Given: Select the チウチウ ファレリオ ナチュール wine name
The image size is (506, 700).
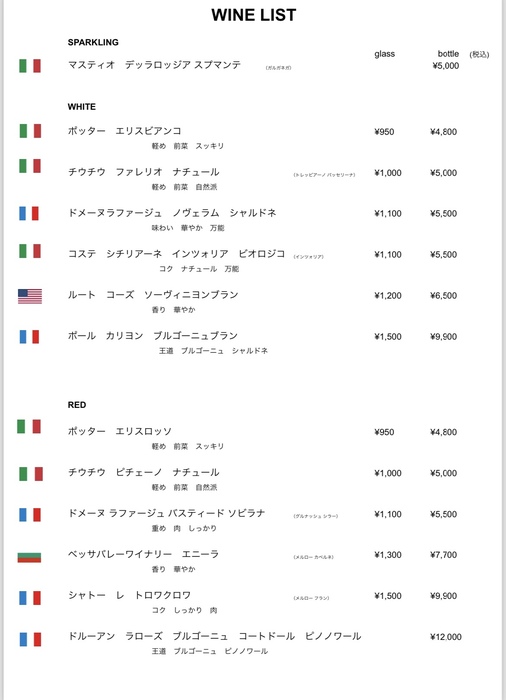Looking at the screenshot, I should [x=143, y=172].
